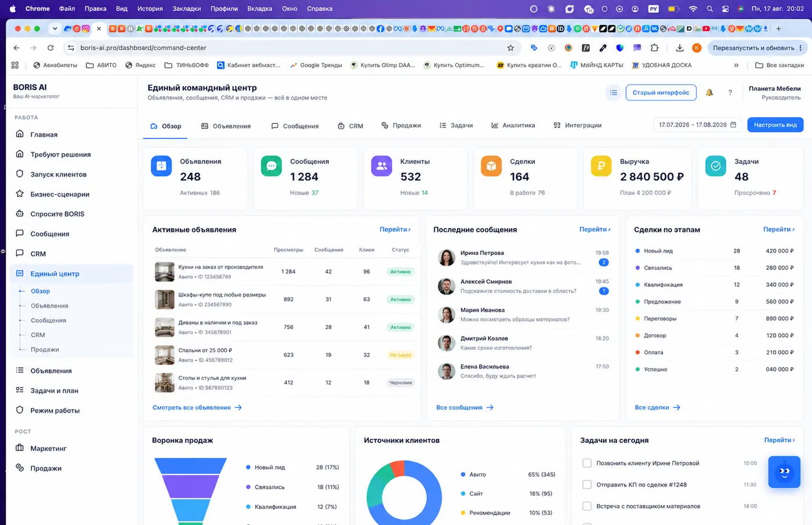Click the icon beside Задачи и план
This screenshot has width=812, height=525.
click(20, 390)
